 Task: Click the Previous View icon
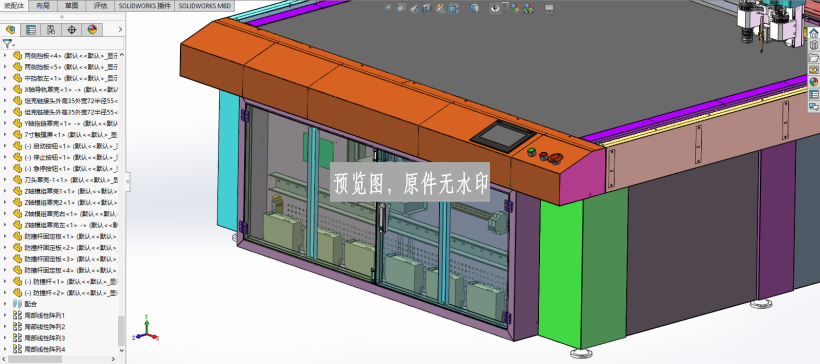tap(414, 8)
